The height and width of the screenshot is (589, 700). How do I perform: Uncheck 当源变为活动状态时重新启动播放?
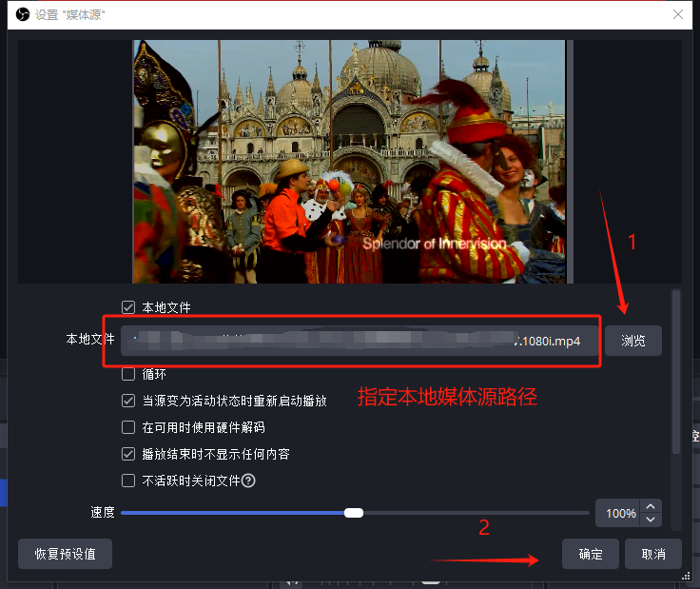128,402
